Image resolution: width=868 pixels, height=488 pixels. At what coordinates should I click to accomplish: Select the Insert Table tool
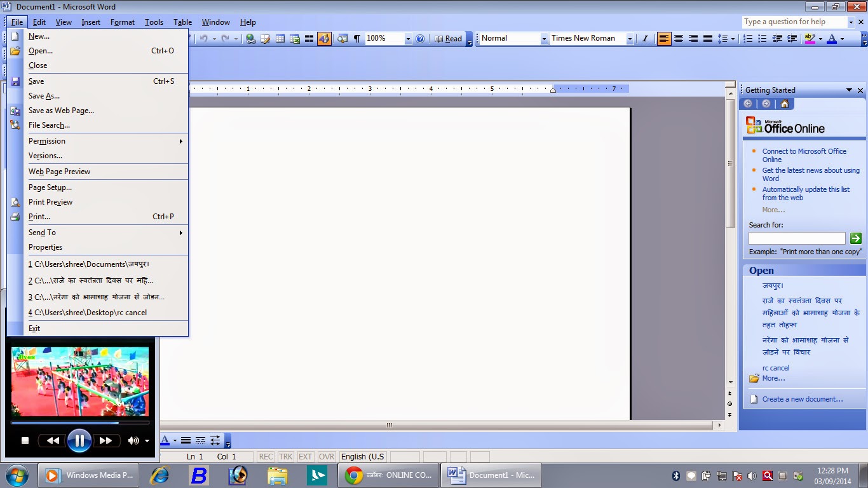280,38
